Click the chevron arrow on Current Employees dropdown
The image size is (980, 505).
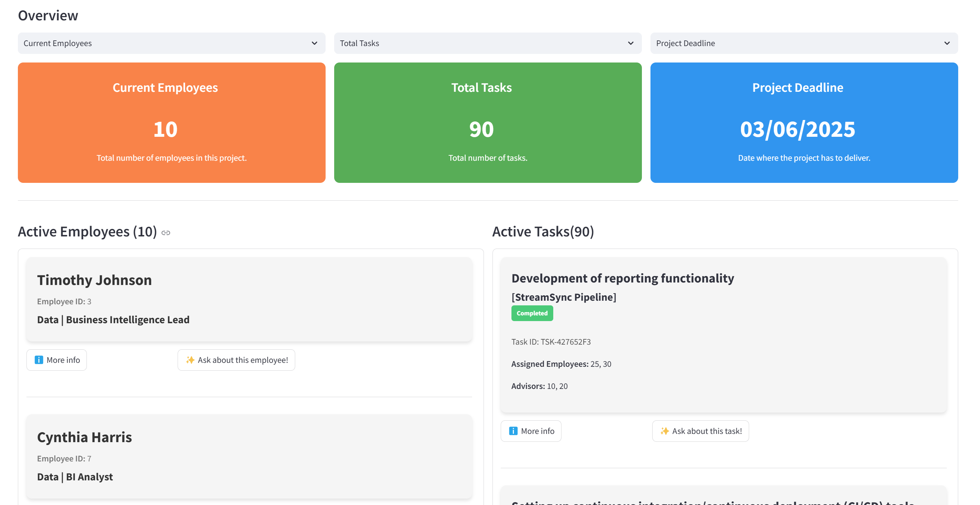coord(314,43)
